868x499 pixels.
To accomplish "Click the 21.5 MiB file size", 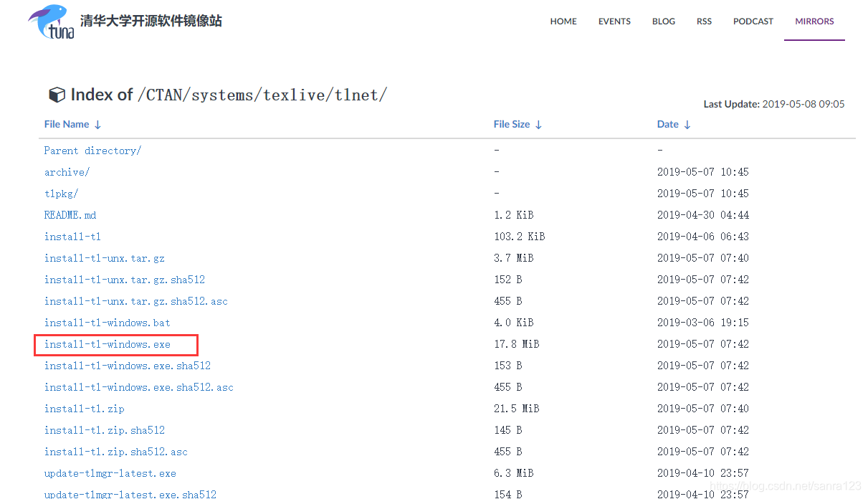I will coord(516,409).
